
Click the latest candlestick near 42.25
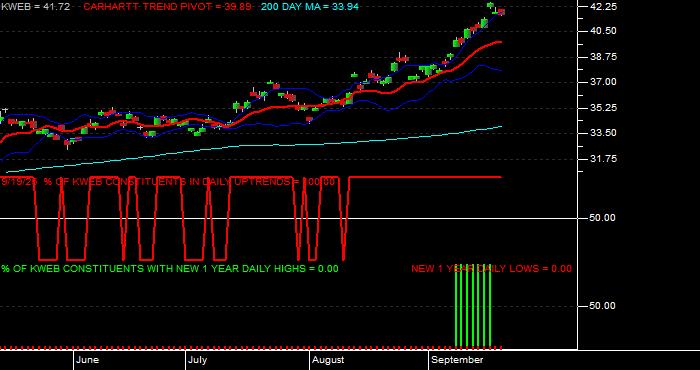click(501, 12)
